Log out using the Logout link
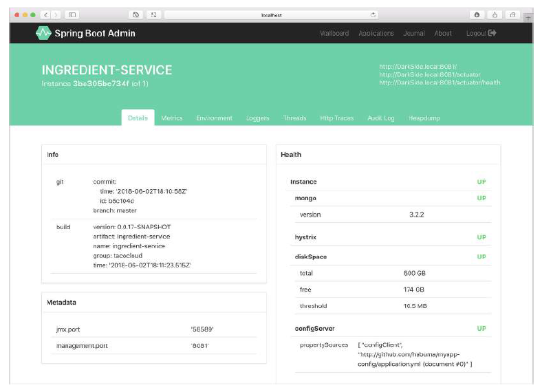This screenshot has width=542, height=392. click(481, 33)
